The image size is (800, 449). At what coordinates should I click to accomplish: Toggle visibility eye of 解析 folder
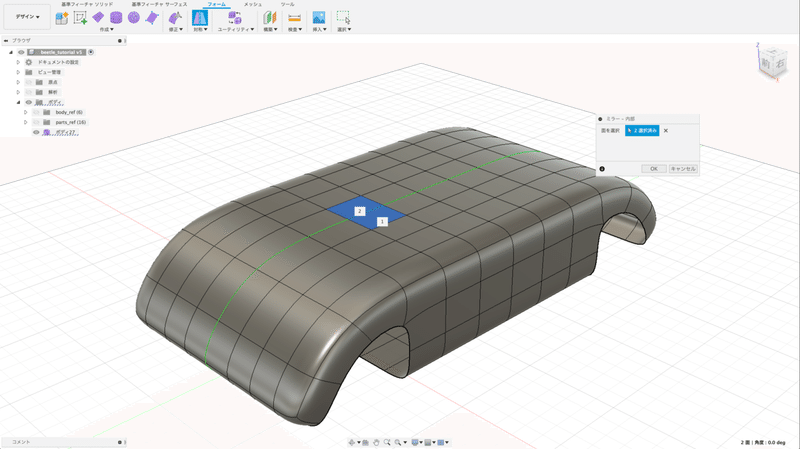[x=29, y=92]
